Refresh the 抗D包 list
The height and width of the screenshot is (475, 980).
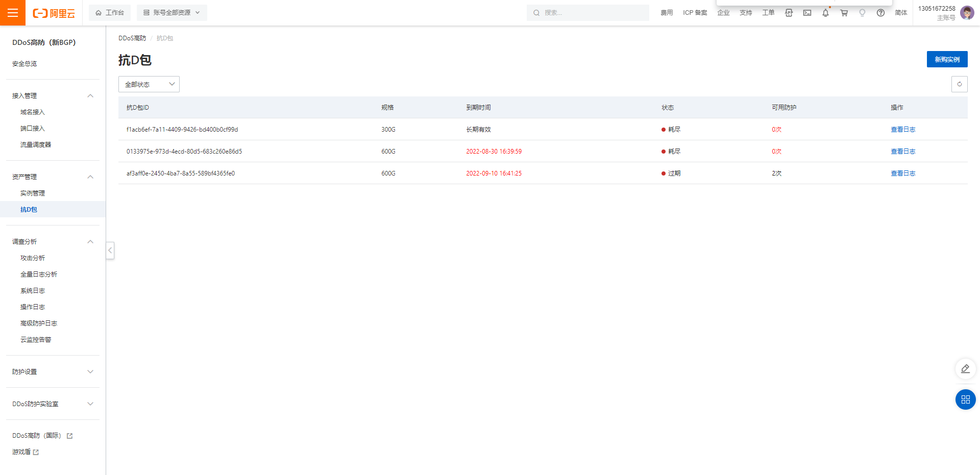[x=960, y=84]
